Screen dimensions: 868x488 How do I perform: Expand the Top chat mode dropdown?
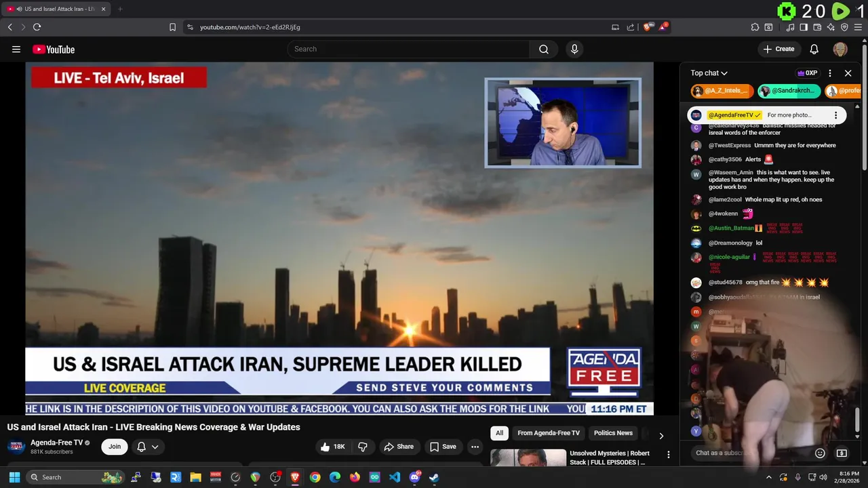(709, 73)
